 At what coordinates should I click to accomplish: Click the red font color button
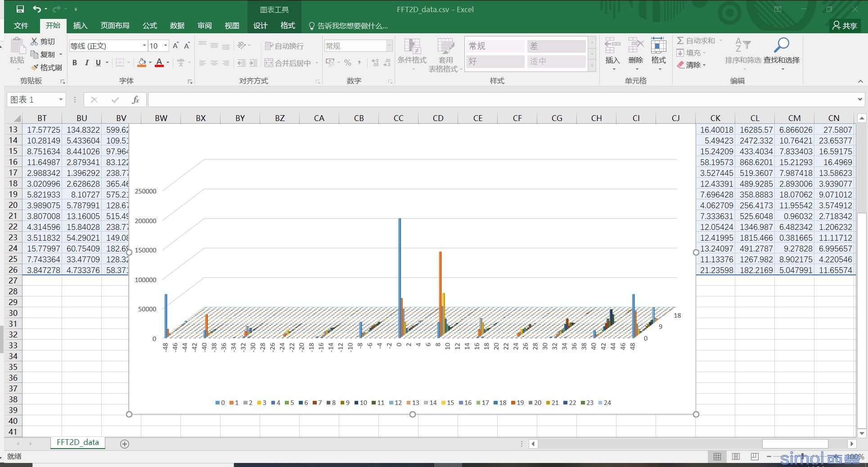(159, 63)
